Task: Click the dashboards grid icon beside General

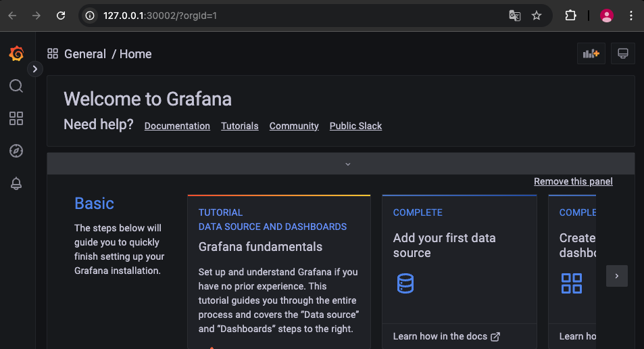Action: tap(53, 53)
